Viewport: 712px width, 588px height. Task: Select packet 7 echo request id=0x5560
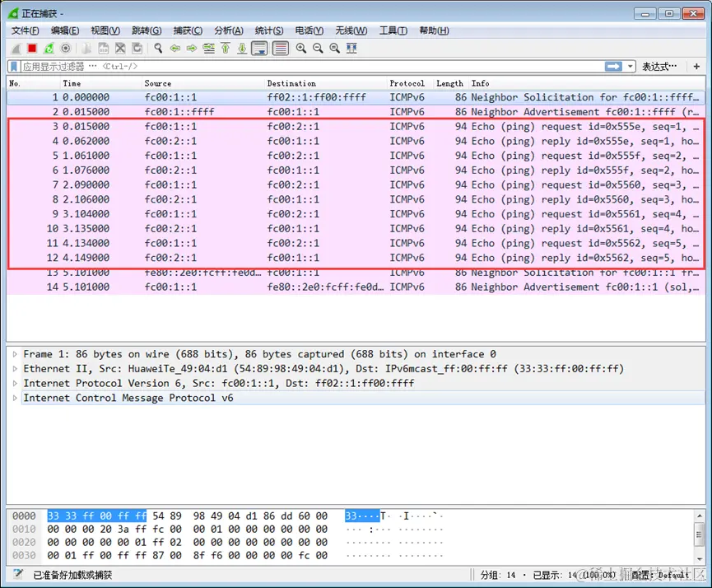[x=356, y=184]
